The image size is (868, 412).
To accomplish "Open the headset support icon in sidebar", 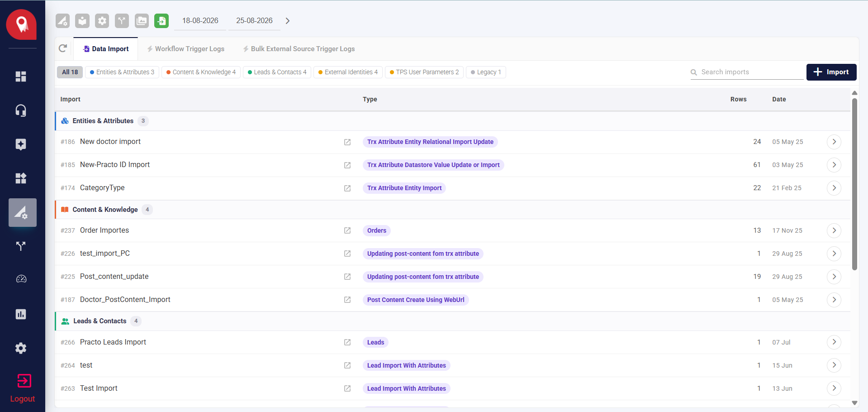I will point(21,110).
